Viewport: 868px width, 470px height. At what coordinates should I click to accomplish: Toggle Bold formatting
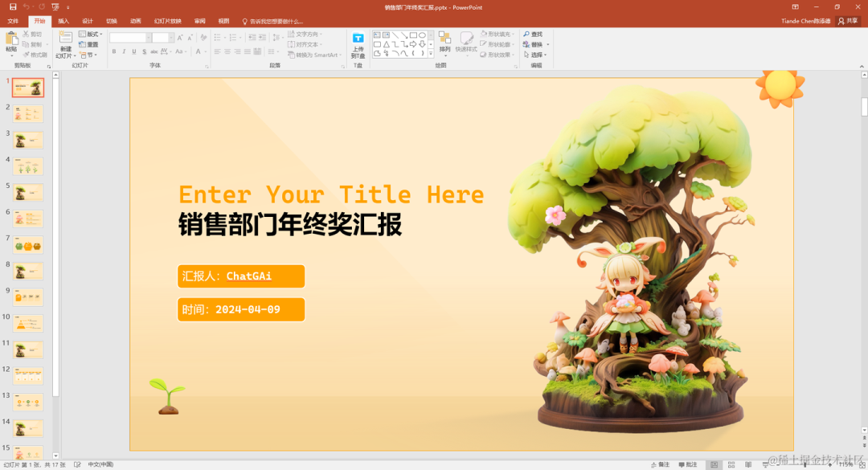coord(114,51)
